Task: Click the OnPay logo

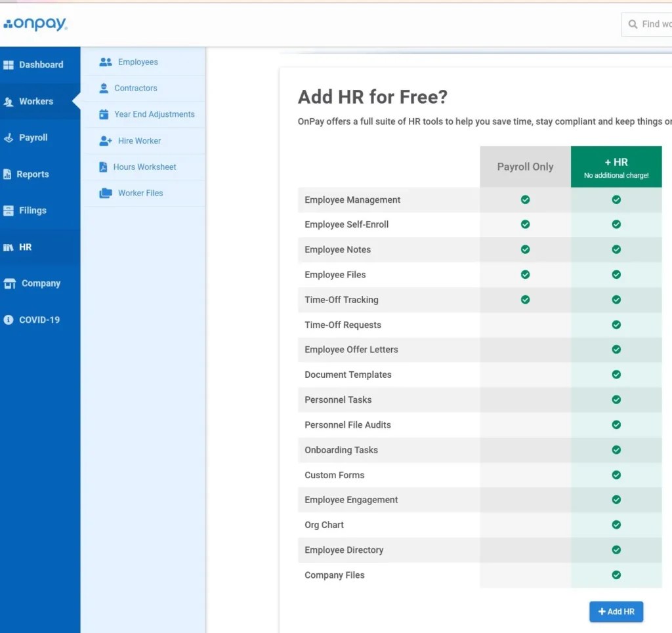Action: point(35,24)
